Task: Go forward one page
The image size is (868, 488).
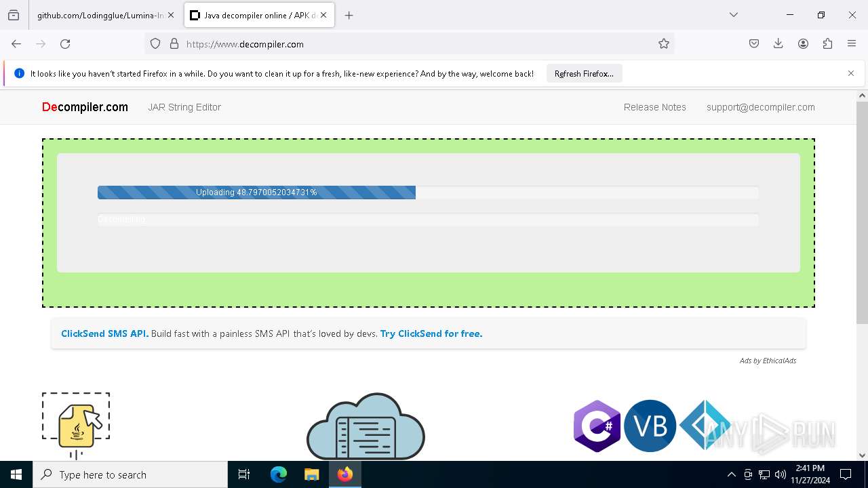Action: click(x=41, y=43)
